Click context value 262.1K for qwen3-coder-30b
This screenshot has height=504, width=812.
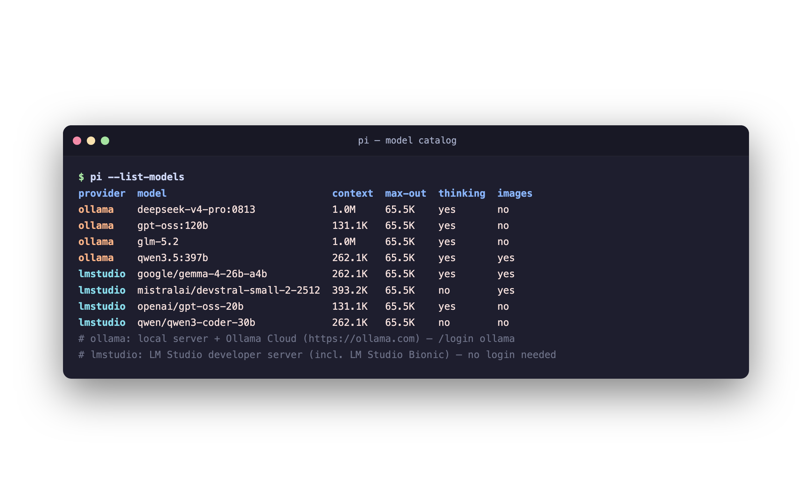350,323
